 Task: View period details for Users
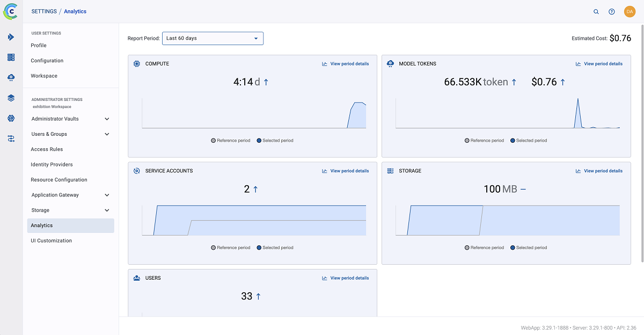coord(345,278)
